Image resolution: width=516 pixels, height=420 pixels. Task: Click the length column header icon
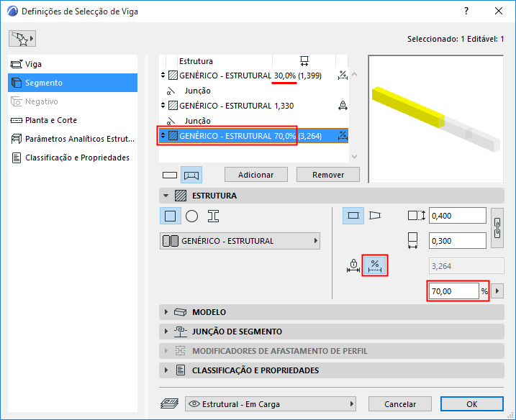tap(304, 61)
